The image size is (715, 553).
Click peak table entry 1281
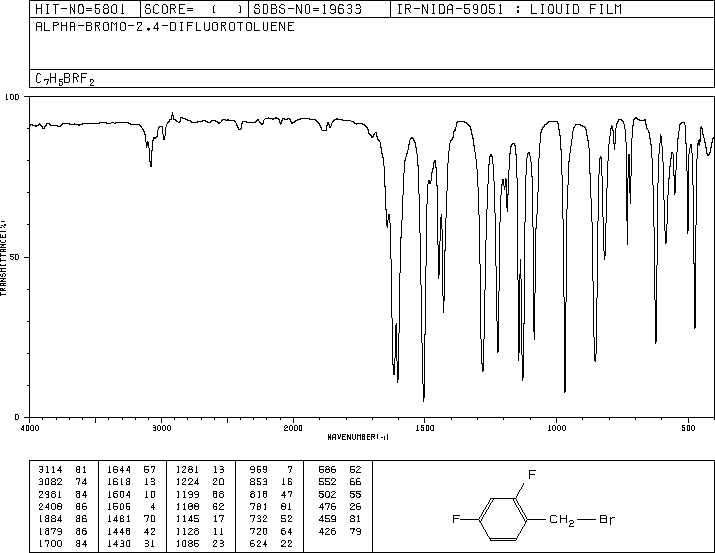(x=188, y=470)
